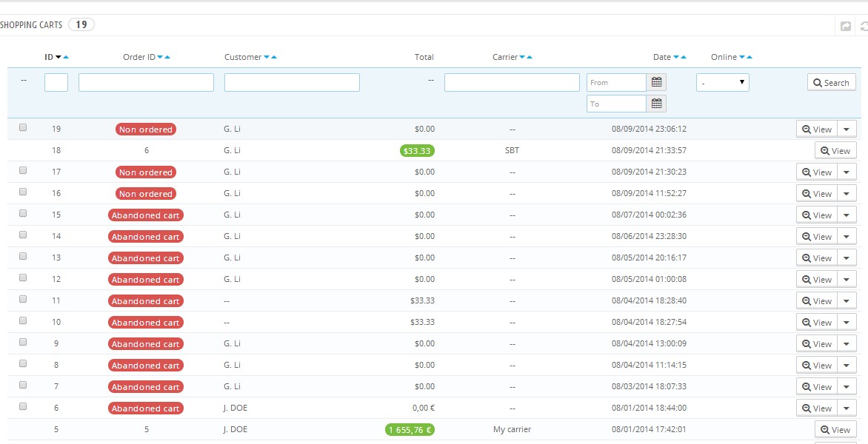868x444 pixels.
Task: Click the Date To input
Action: (617, 104)
